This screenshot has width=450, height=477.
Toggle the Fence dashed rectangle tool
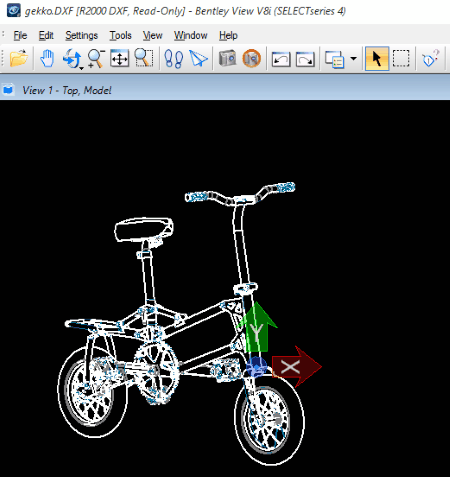[401, 59]
